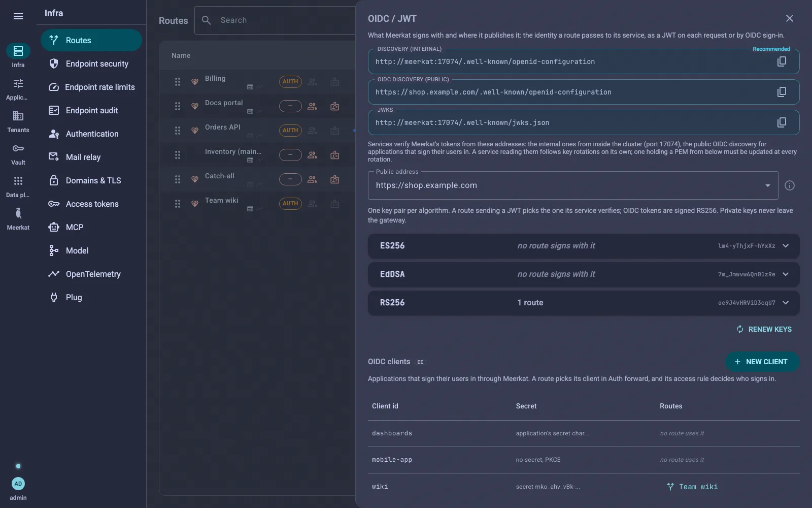The height and width of the screenshot is (508, 812).
Task: Click the NEW CLIENT button
Action: tap(762, 362)
